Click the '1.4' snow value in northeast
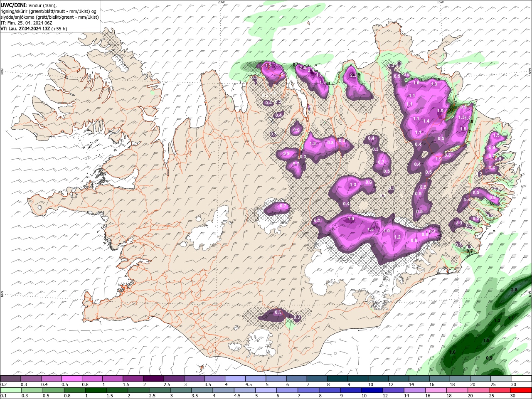This screenshot has width=532, height=399. (426, 121)
